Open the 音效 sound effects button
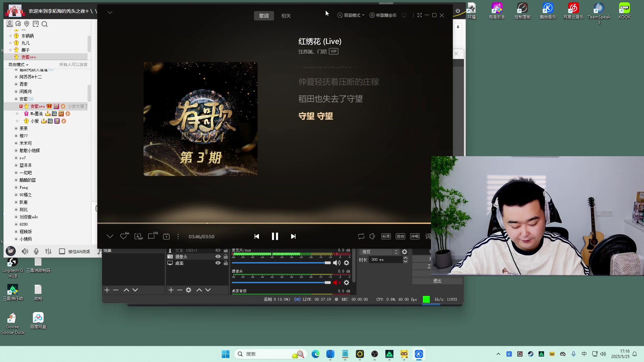644x362 pixels. 400,236
